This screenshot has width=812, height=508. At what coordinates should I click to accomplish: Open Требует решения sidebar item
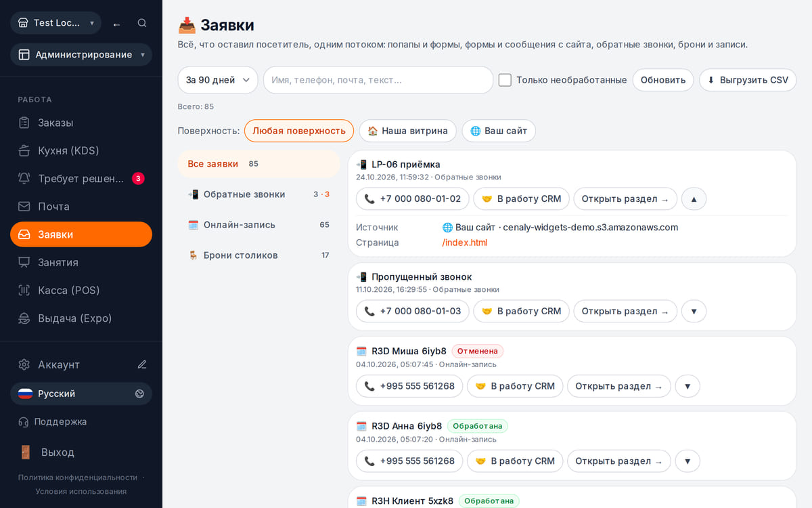(81, 178)
